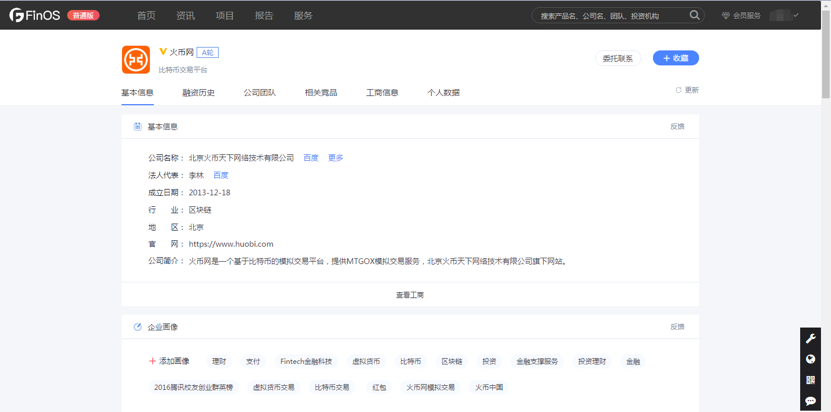Click 百度 link next to company name
Viewport: 831px width, 412px height.
point(311,157)
